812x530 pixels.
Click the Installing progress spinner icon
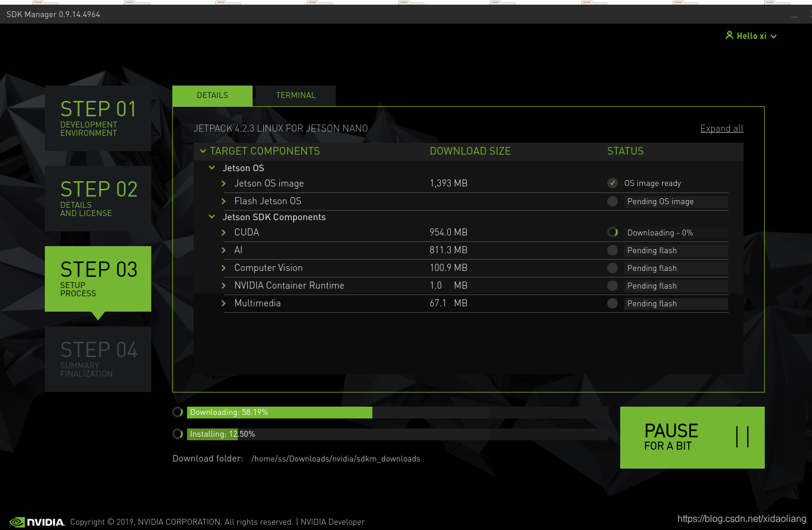[178, 434]
